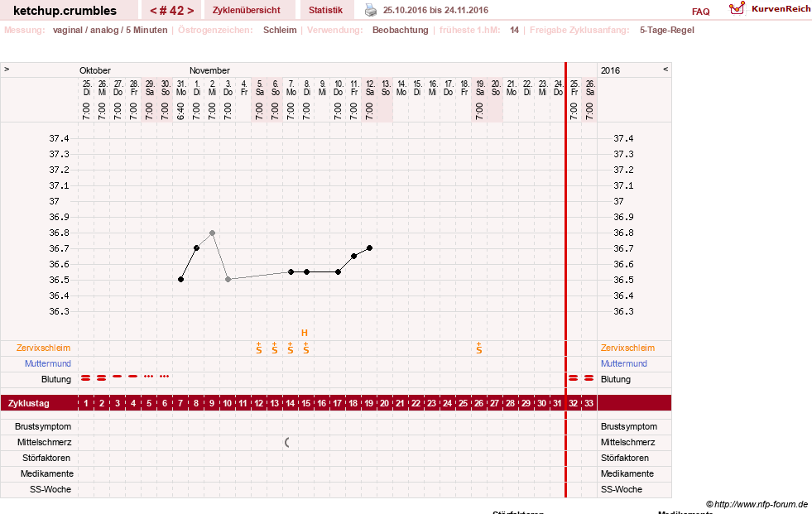This screenshot has height=514, width=812.
Task: Click the Oktober month label
Action: (95, 70)
